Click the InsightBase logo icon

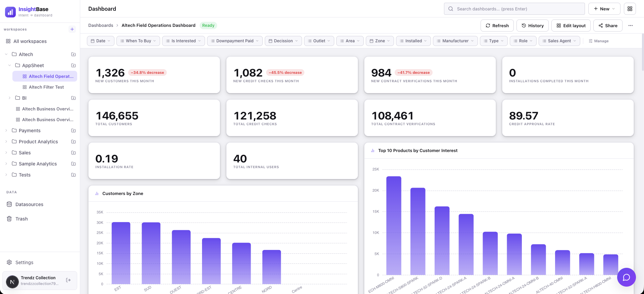pyautogui.click(x=10, y=12)
